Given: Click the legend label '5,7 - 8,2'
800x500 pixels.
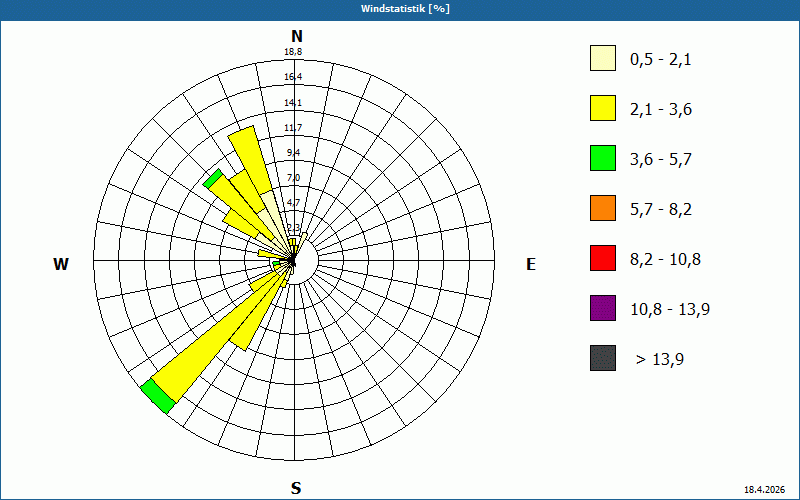Looking at the screenshot, I should tap(661, 210).
